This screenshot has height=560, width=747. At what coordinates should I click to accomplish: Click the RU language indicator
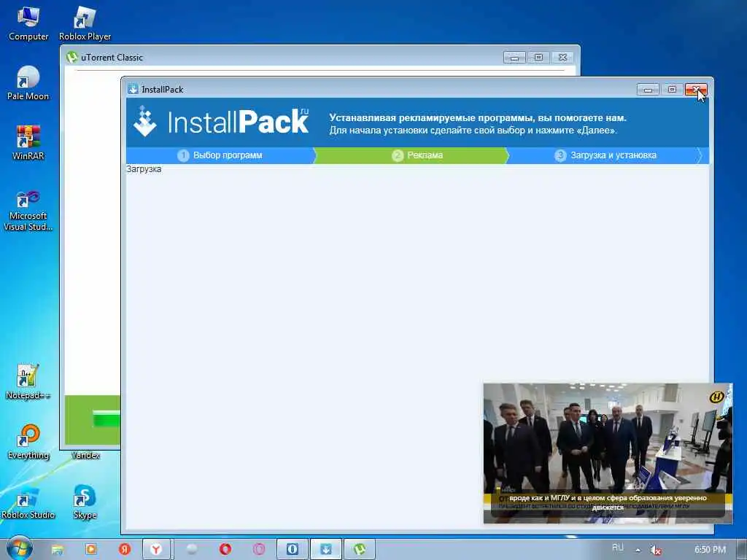click(x=617, y=548)
